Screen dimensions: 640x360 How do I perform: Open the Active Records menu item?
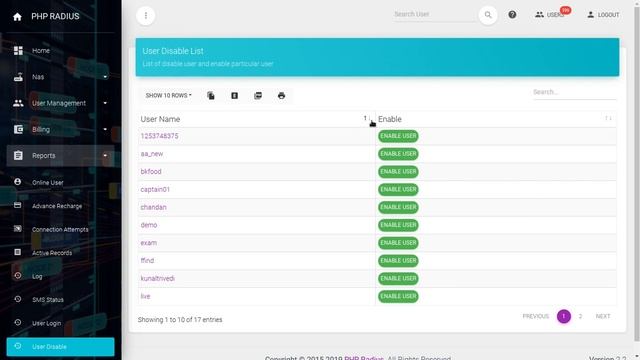[x=60, y=253]
